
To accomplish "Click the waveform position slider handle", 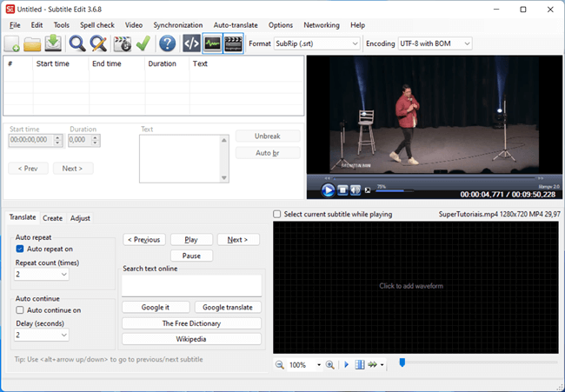I will [x=402, y=363].
